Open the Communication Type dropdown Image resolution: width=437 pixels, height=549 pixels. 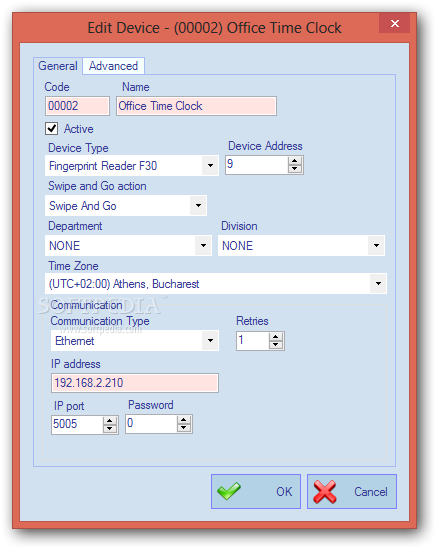point(210,340)
